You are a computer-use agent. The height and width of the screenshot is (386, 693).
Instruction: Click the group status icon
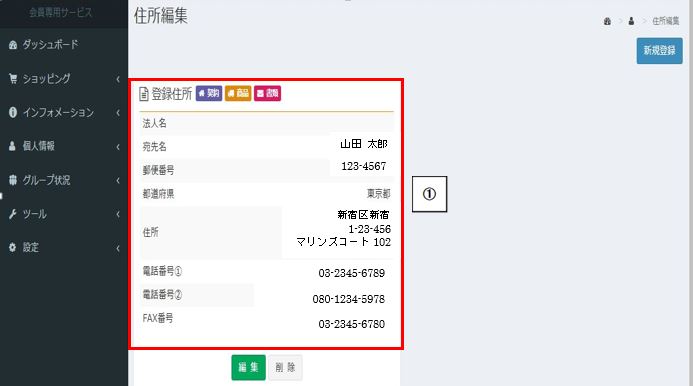point(13,180)
